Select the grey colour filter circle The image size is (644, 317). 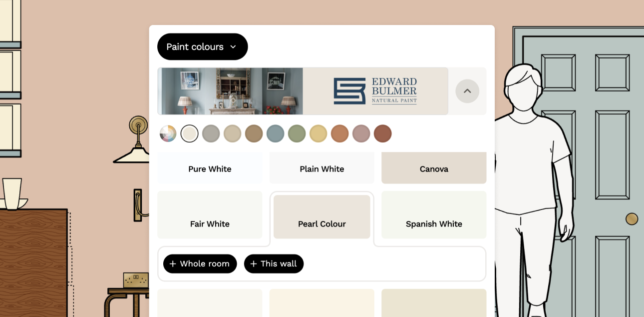pos(211,133)
